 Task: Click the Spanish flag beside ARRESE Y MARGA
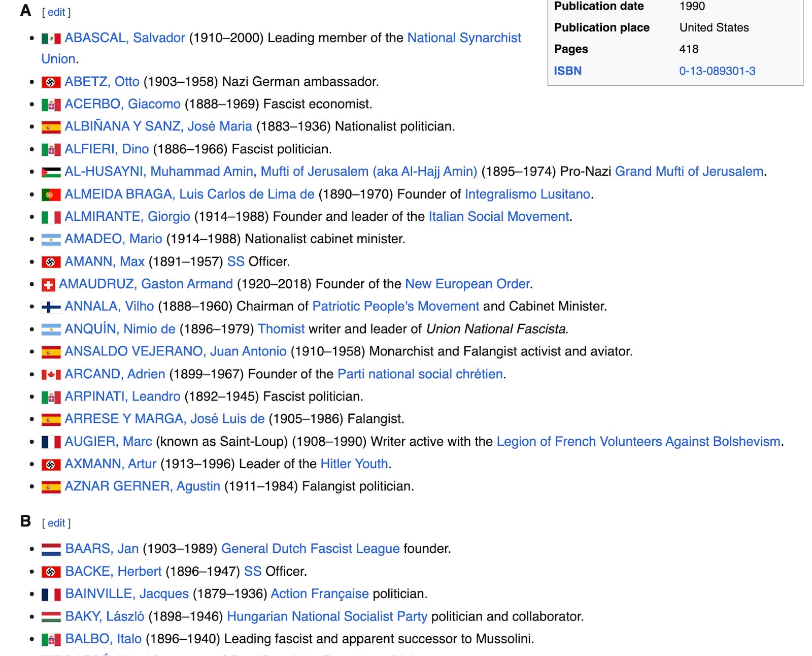[51, 419]
